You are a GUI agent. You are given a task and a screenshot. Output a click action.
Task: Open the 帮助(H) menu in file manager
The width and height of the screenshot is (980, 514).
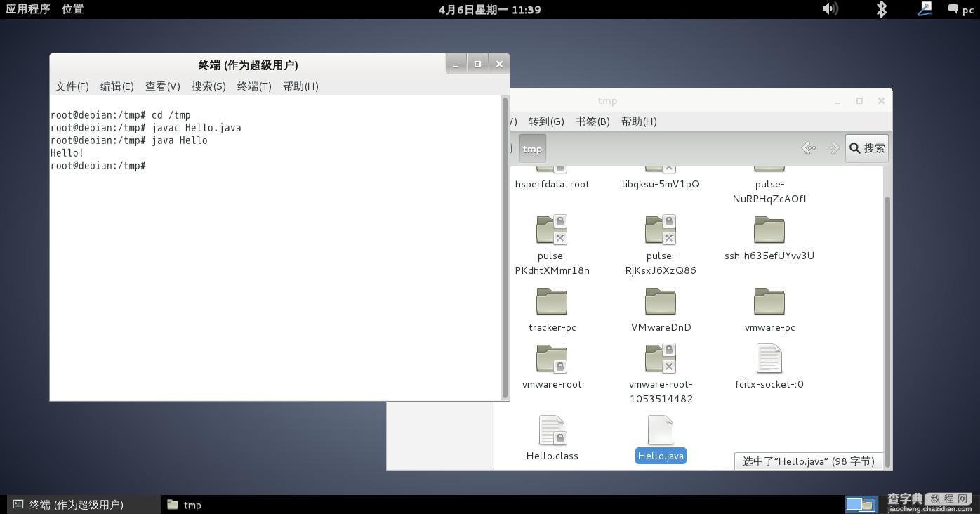click(639, 121)
